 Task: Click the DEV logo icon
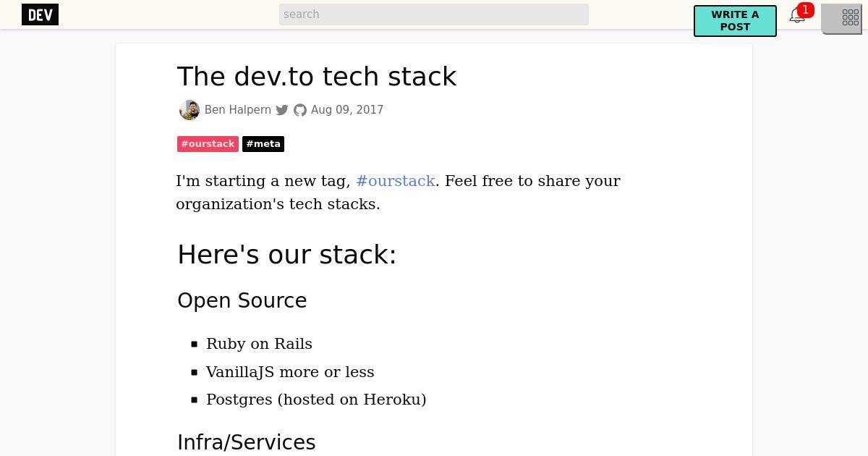pyautogui.click(x=40, y=14)
